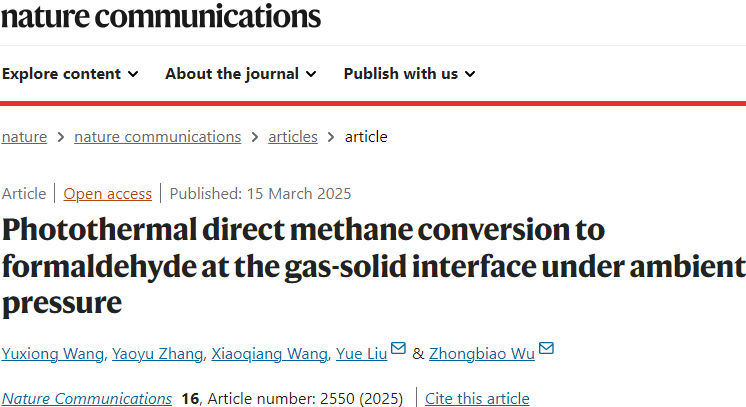Viewport: 746px width, 407px height.
Task: View author Xiaoqiang Wang's details
Action: tap(269, 354)
